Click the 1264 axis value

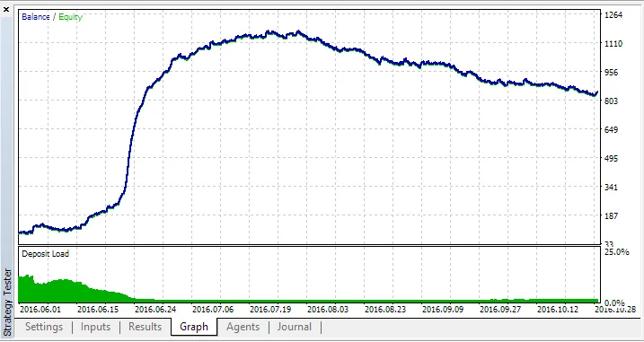[614, 15]
